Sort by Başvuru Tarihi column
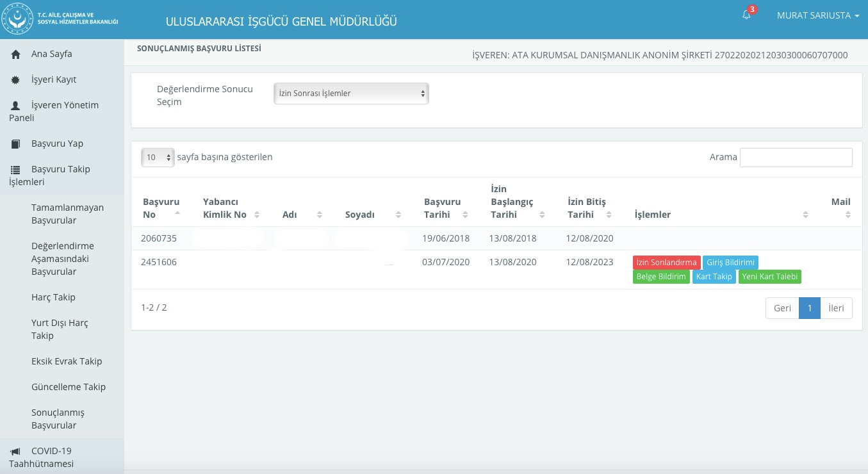This screenshot has height=474, width=868. click(466, 215)
